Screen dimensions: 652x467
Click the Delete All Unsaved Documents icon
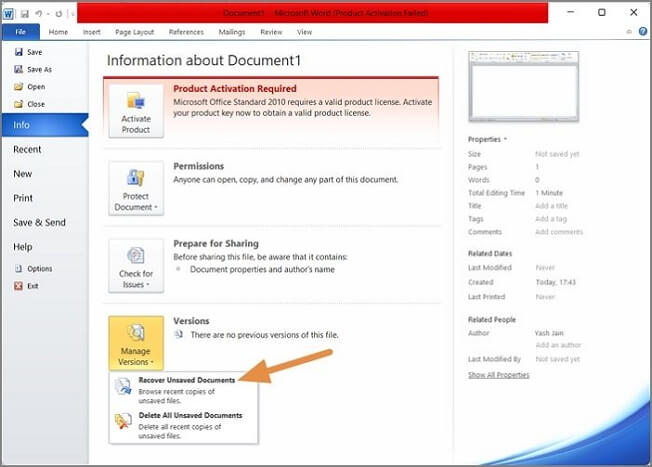123,422
